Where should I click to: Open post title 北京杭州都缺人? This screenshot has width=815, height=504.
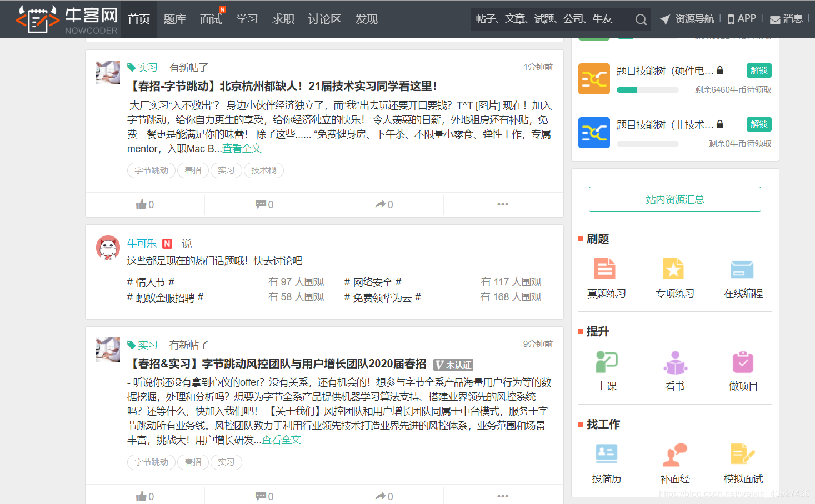tap(283, 86)
